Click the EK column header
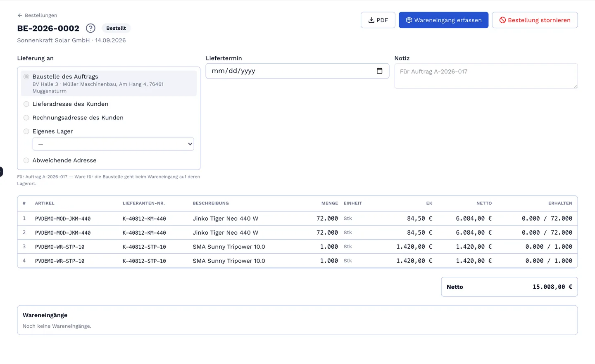Screen dimensions: 595x364 pyautogui.click(x=429, y=203)
